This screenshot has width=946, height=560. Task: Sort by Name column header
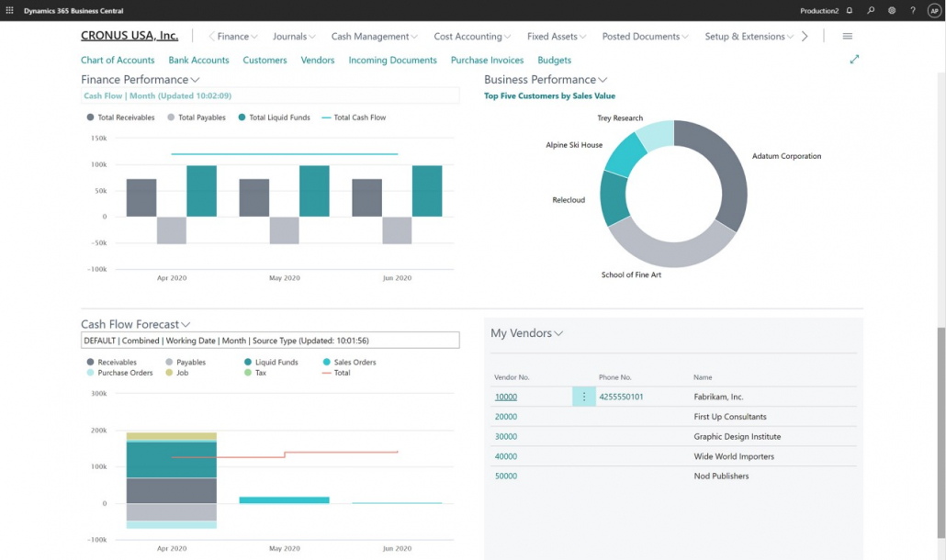(x=703, y=377)
